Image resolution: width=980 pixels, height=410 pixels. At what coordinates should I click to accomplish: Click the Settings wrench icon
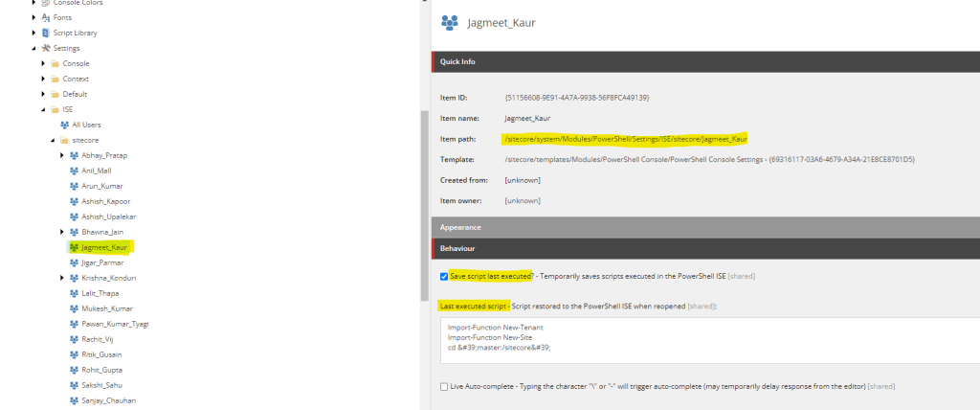point(45,48)
